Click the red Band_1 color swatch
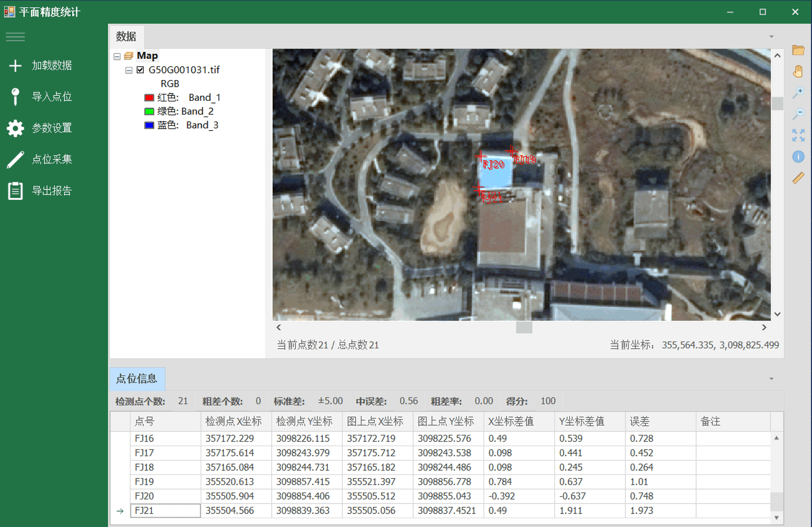 point(149,98)
